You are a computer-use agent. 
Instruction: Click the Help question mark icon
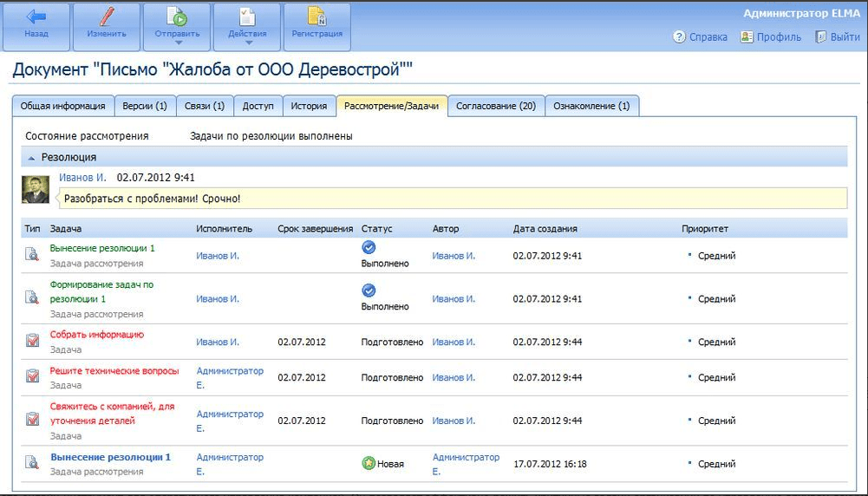[x=680, y=37]
